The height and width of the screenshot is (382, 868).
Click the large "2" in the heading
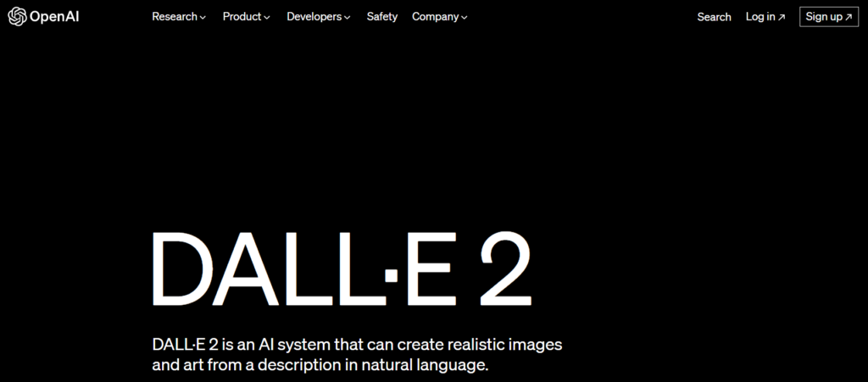pos(504,269)
